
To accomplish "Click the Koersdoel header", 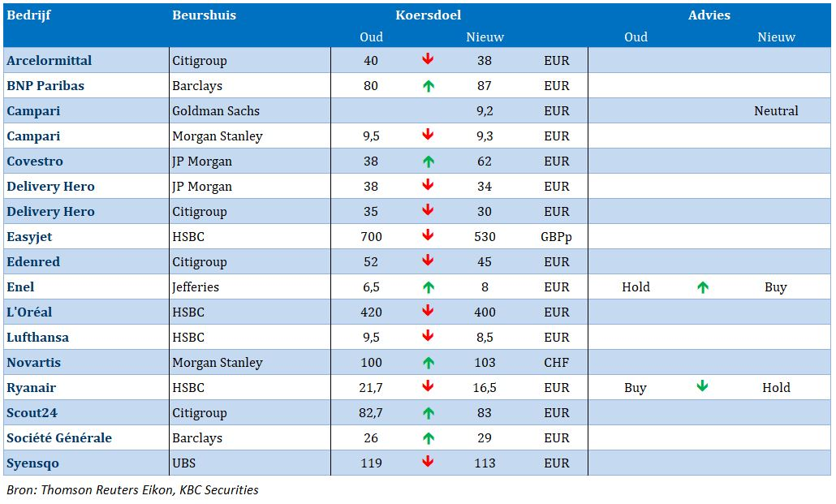I will coord(428,15).
